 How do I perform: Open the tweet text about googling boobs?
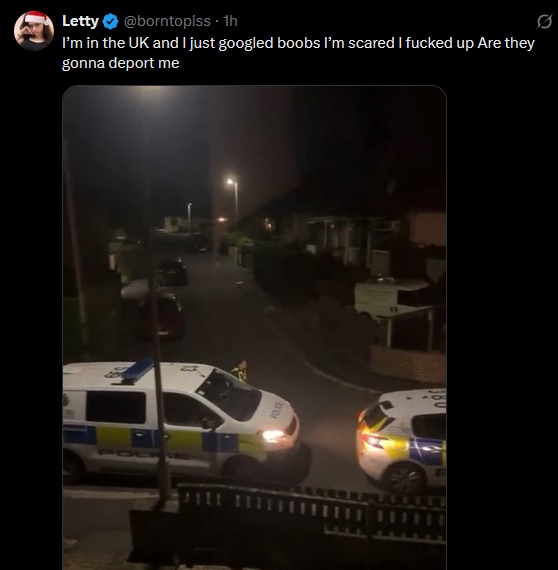click(298, 53)
